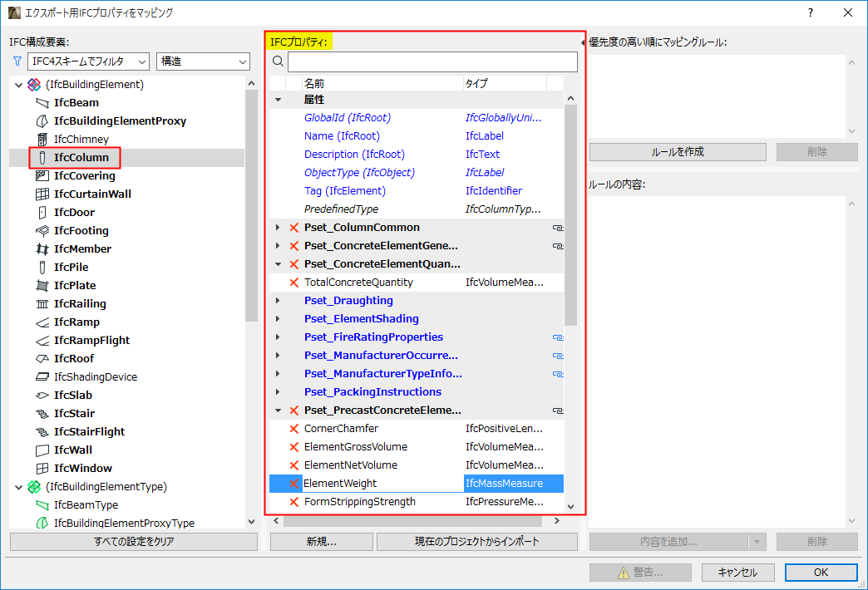Toggle red X on CornerChamfer
Screen dimensions: 868x590
[x=294, y=429]
